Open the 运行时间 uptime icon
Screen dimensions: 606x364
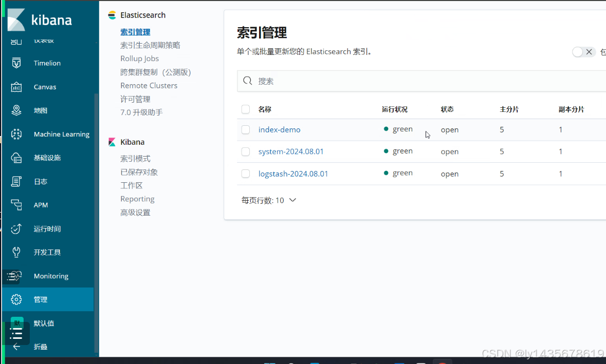pyautogui.click(x=16, y=229)
